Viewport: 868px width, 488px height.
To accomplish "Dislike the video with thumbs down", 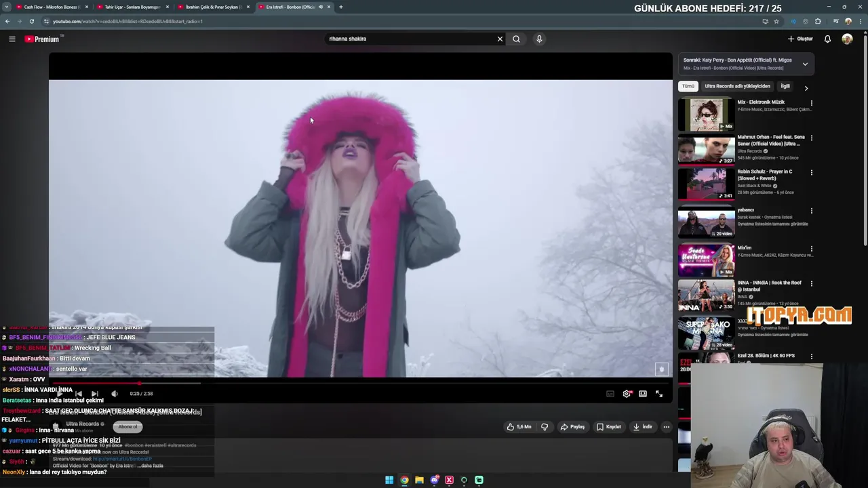I will (544, 427).
